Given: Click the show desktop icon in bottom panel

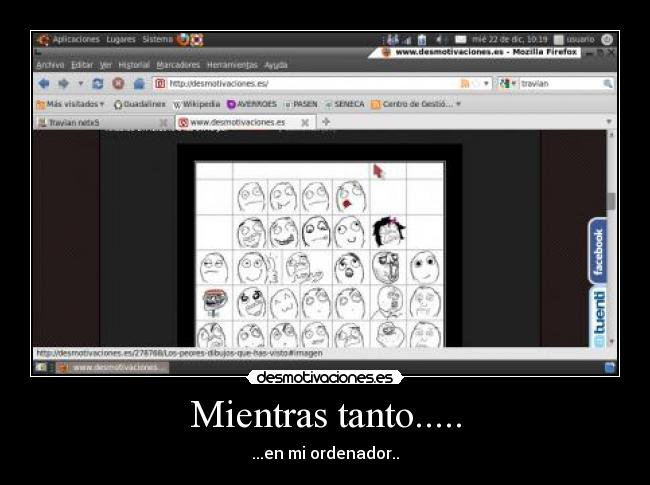Looking at the screenshot, I should [41, 367].
